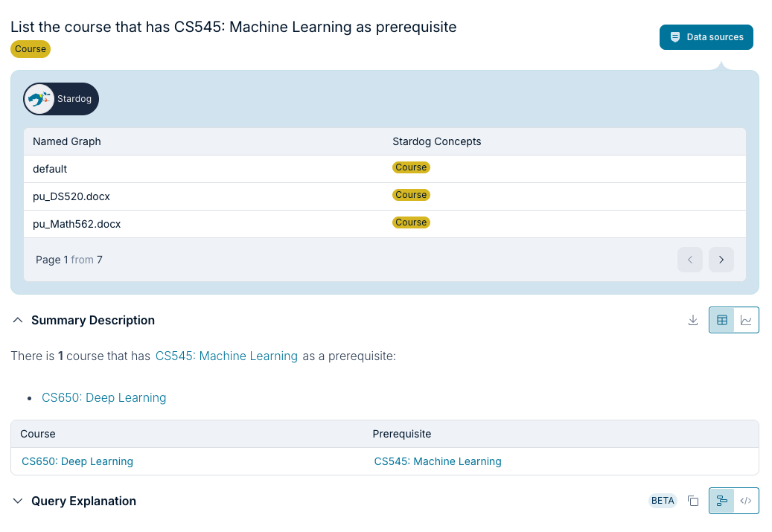
Task: Copy the query explanation
Action: click(x=693, y=501)
